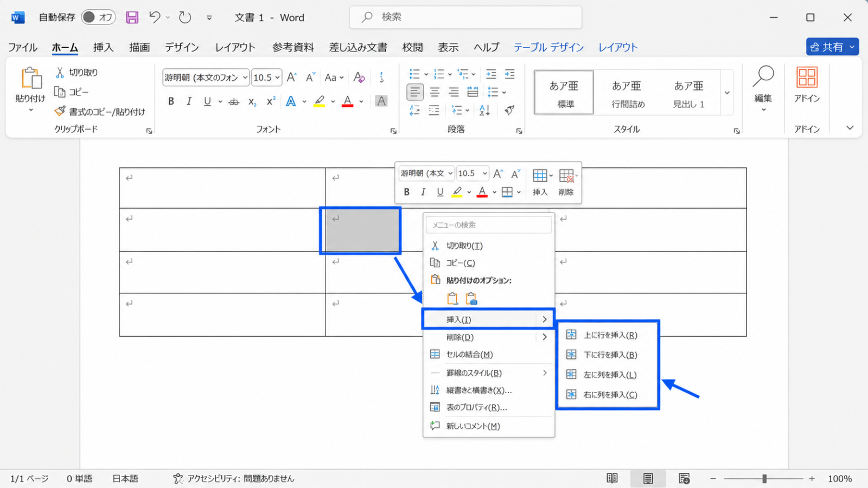
Task: Click the メニューの検索 field
Action: (489, 224)
